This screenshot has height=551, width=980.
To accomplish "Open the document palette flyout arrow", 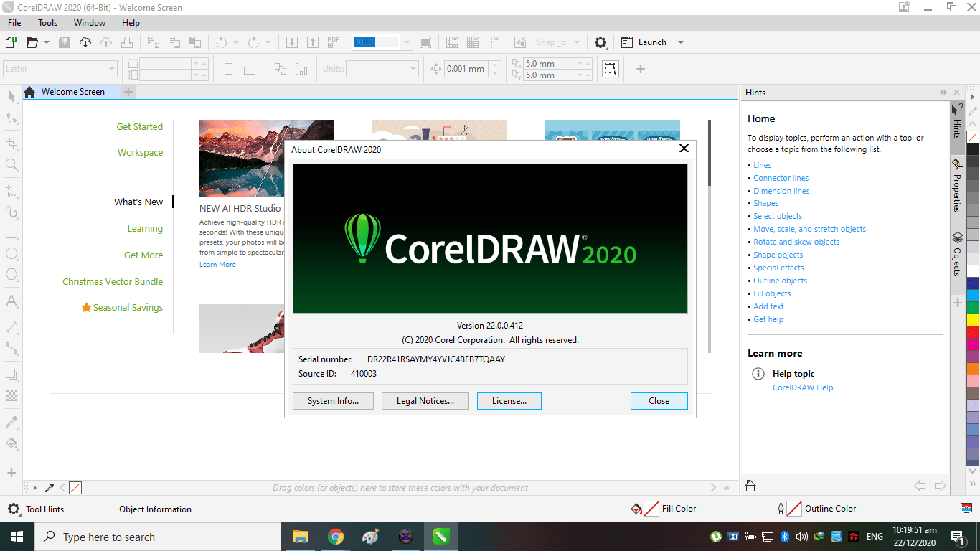I will [34, 488].
